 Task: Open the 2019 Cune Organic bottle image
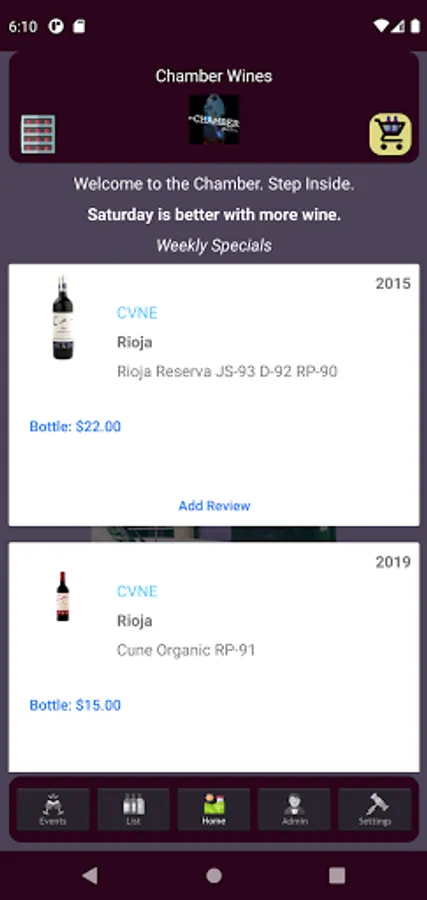(x=63, y=596)
